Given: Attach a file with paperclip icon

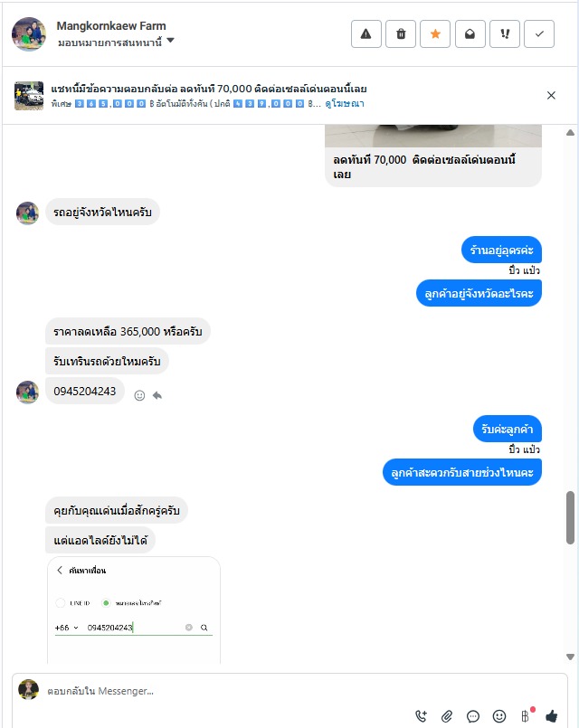Looking at the screenshot, I should click(x=447, y=716).
